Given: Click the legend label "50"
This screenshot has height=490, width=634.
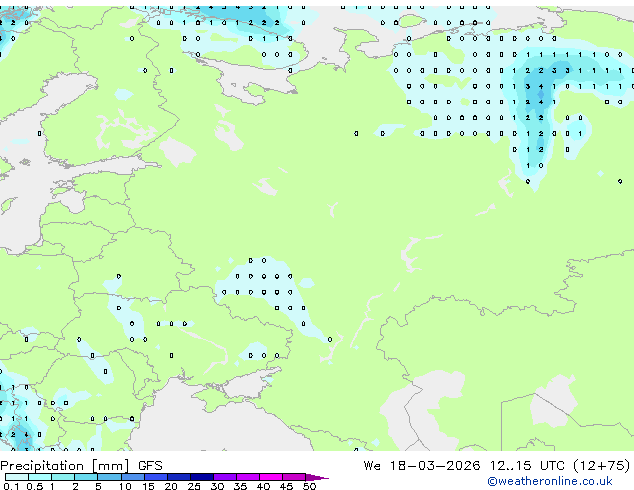Looking at the screenshot, I should point(310,486).
